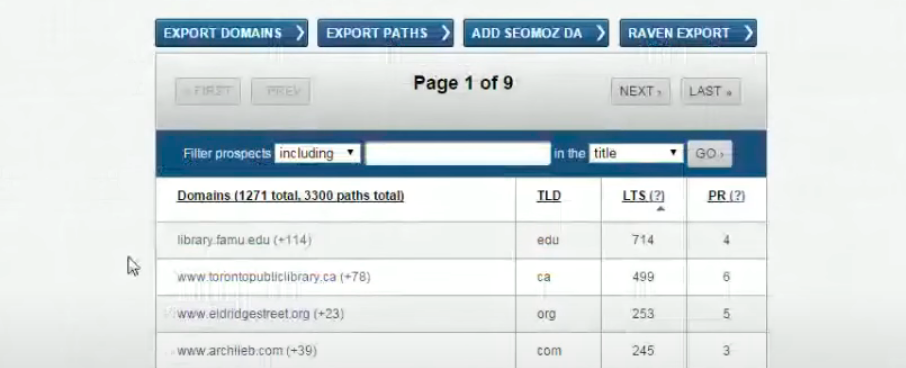Image resolution: width=906 pixels, height=368 pixels.
Task: Sort by the Domains column header
Action: 291,196
